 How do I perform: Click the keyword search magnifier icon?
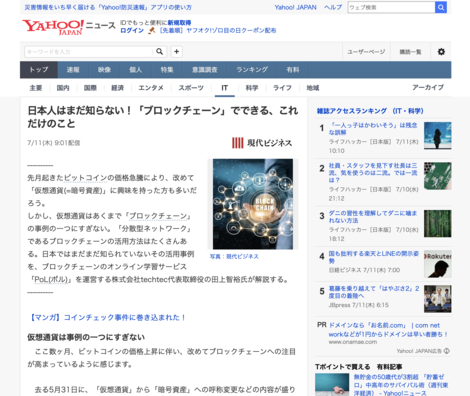(159, 52)
